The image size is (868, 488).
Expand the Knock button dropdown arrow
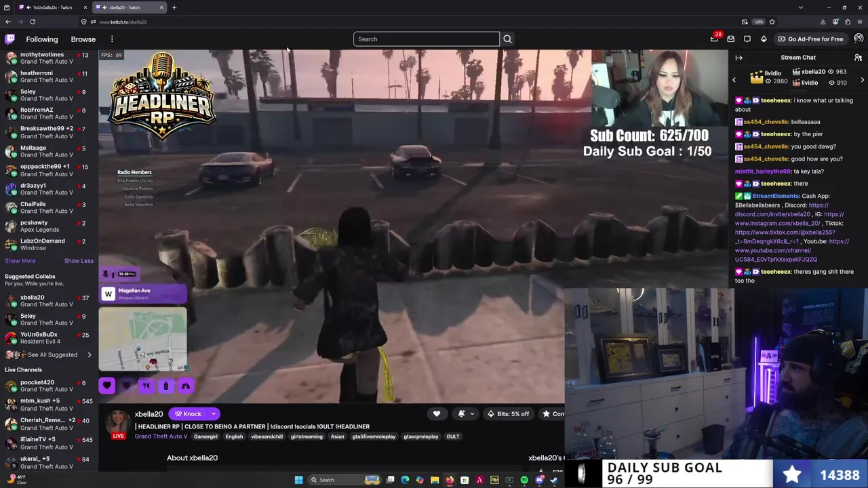pos(213,413)
